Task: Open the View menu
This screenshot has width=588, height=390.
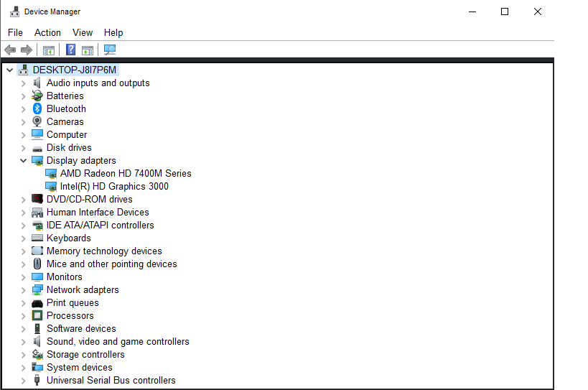Action: [x=83, y=32]
